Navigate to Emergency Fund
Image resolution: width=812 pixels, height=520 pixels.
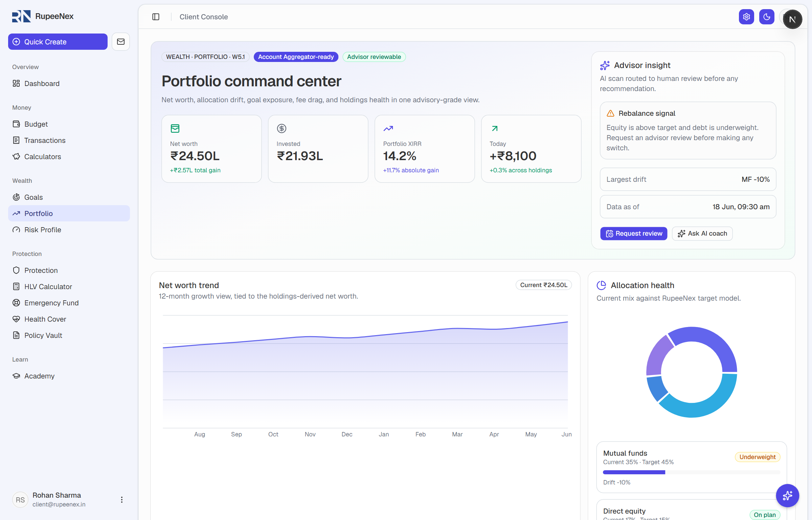[x=69, y=303]
